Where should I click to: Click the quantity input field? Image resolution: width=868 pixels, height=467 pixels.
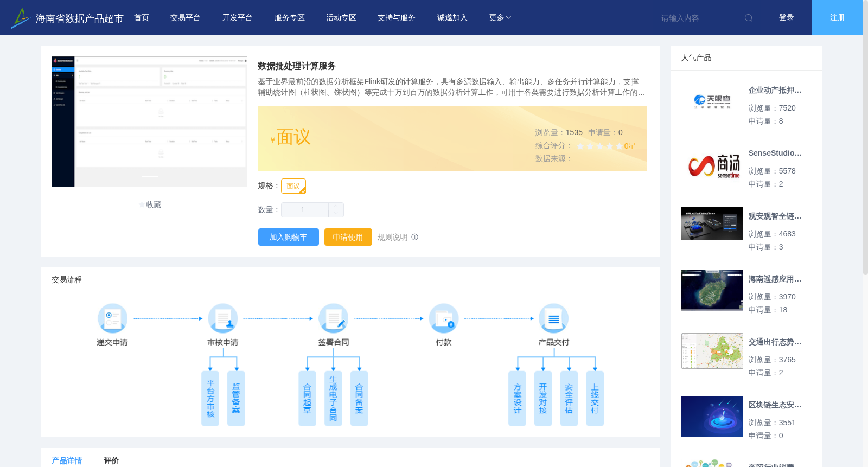[x=304, y=210]
